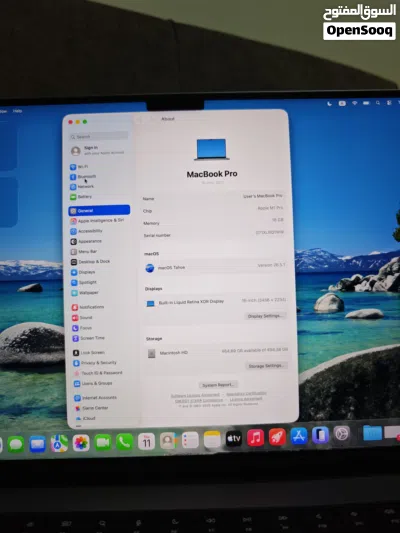
Task: Open Notes from the Dock
Action: tap(212, 440)
